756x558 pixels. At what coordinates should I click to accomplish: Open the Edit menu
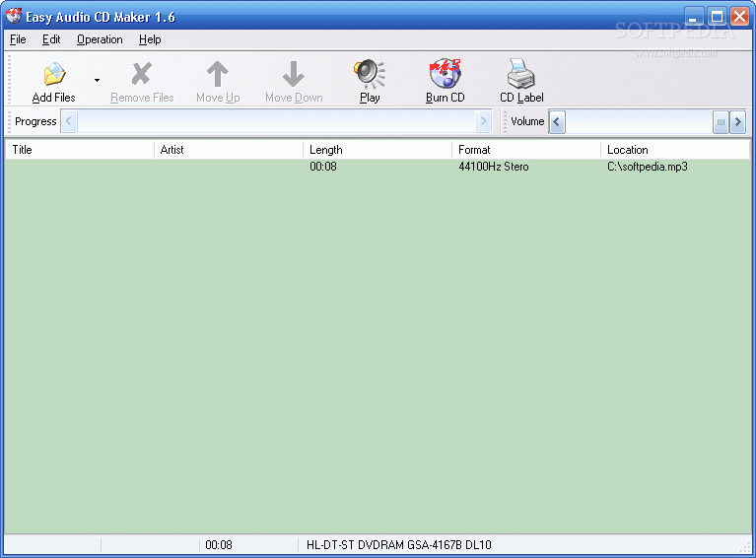[51, 39]
